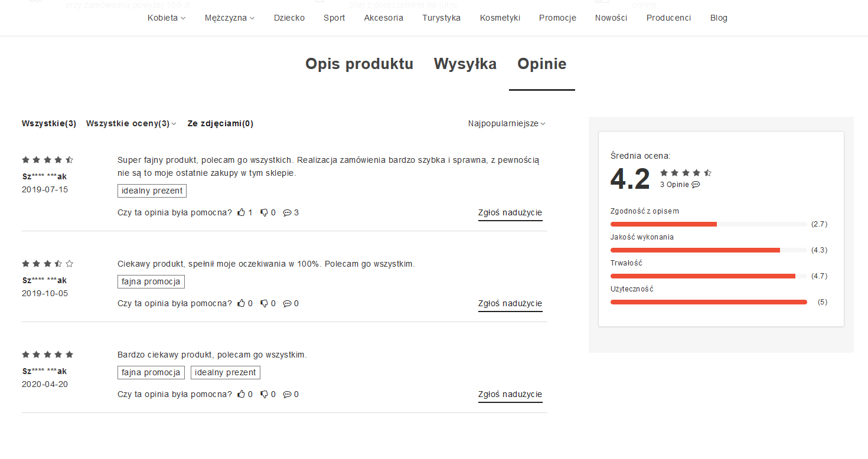Dislike the 2019-10-05 review
This screenshot has width=868, height=459.
click(x=265, y=303)
